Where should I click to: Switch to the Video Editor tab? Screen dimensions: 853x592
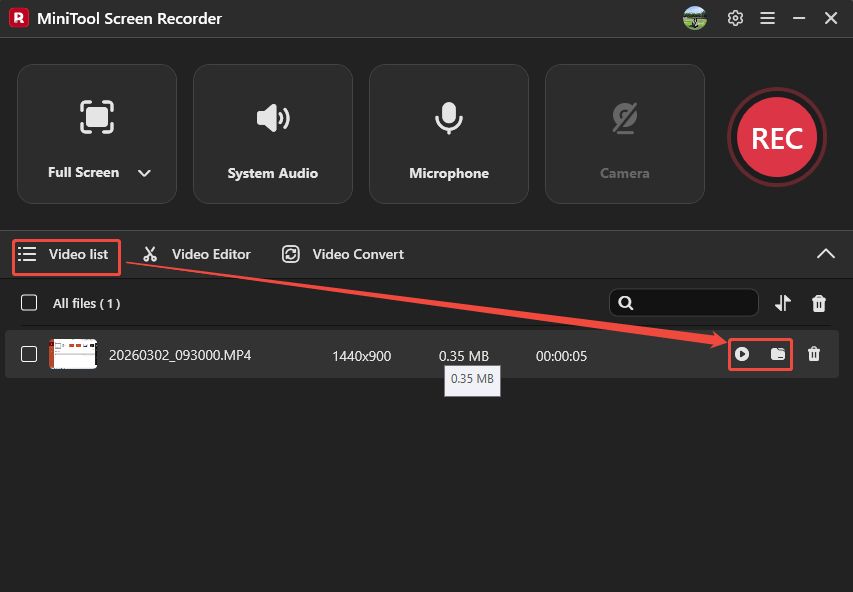point(196,254)
